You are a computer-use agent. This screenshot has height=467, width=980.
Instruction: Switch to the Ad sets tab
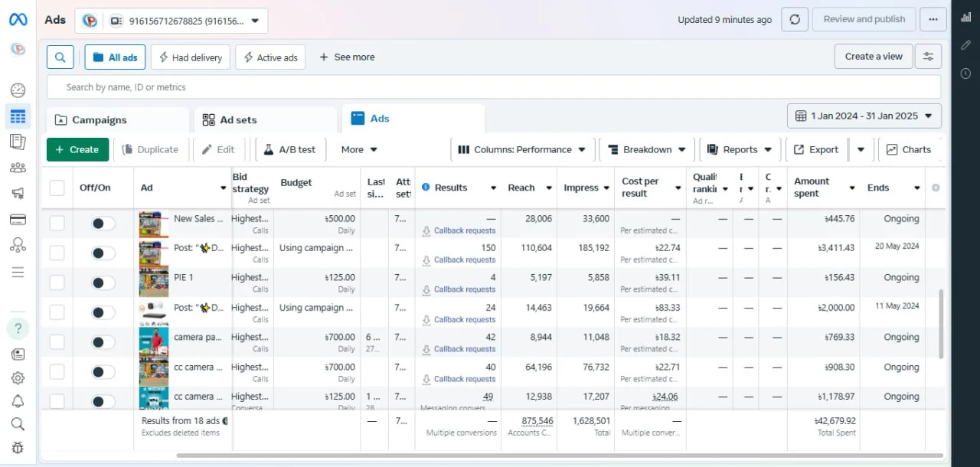(238, 120)
